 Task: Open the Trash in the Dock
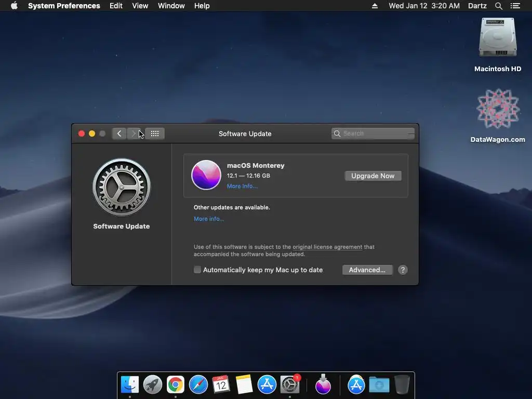click(402, 384)
